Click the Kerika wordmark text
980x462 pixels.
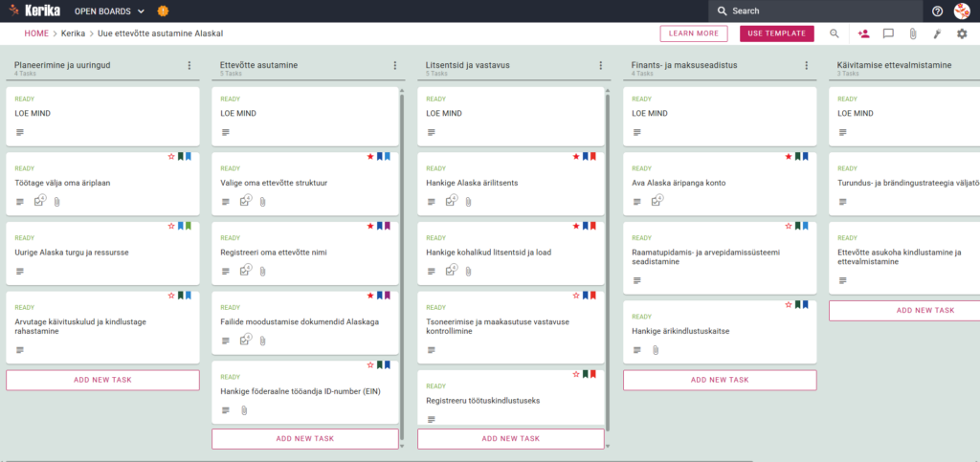(x=42, y=11)
